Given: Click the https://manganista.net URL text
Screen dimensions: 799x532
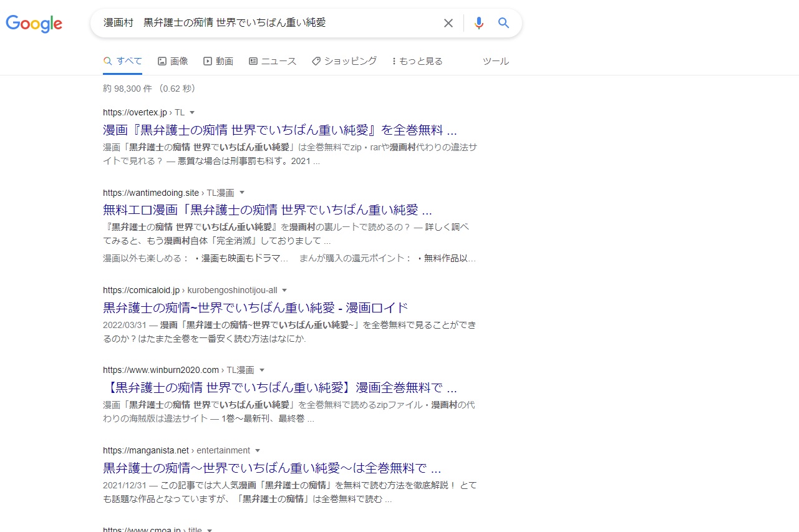Looking at the screenshot, I should click(145, 450).
